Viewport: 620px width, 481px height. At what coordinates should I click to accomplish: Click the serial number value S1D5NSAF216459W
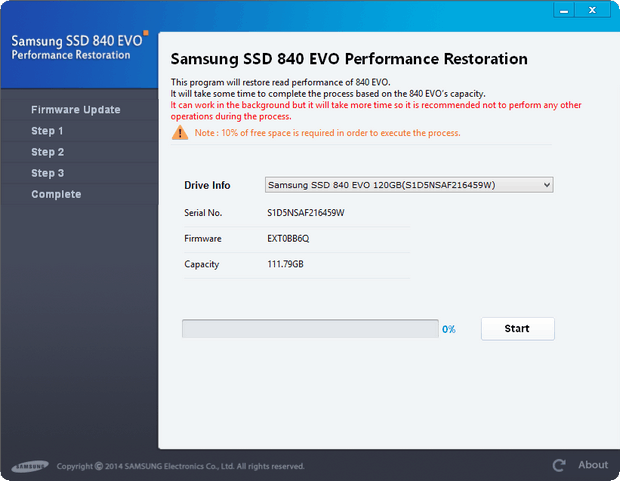(x=305, y=213)
